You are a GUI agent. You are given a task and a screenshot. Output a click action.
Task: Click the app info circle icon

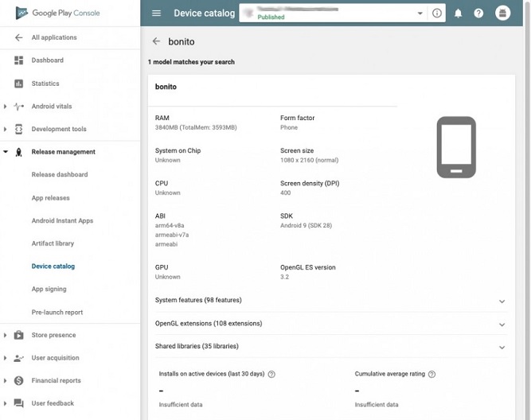tap(436, 14)
